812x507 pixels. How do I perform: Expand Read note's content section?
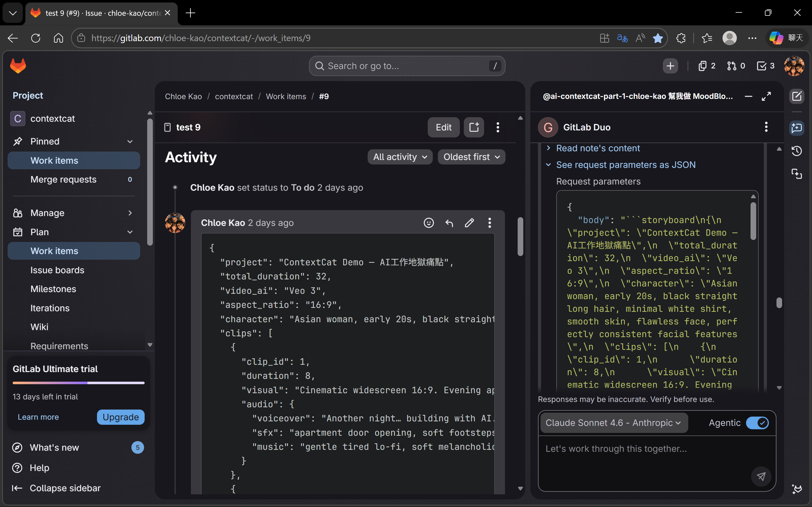point(598,148)
